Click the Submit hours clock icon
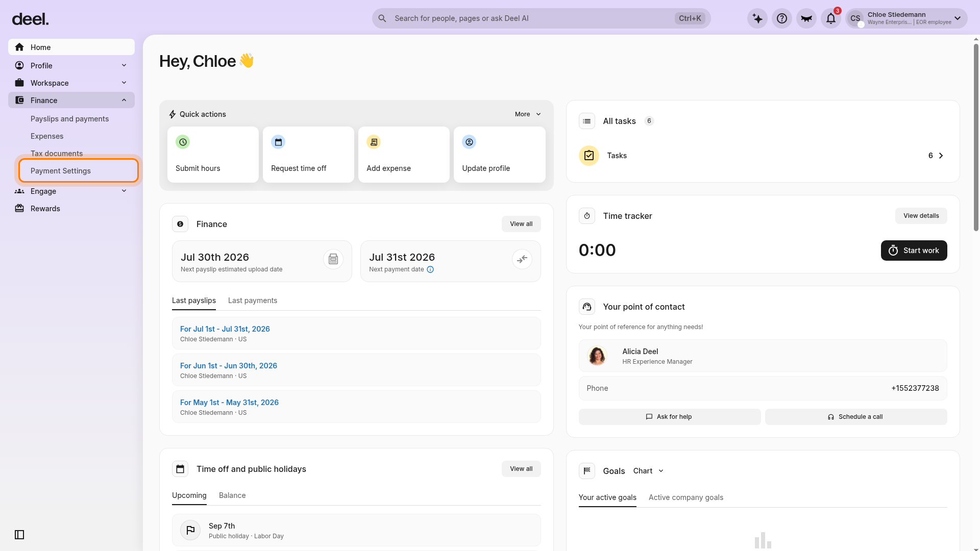980x551 pixels. coord(183,142)
